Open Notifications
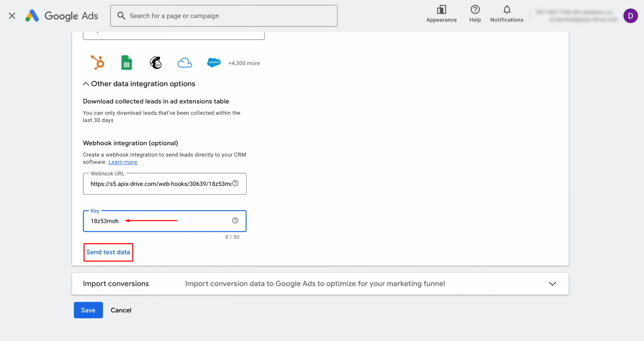 [x=507, y=14]
